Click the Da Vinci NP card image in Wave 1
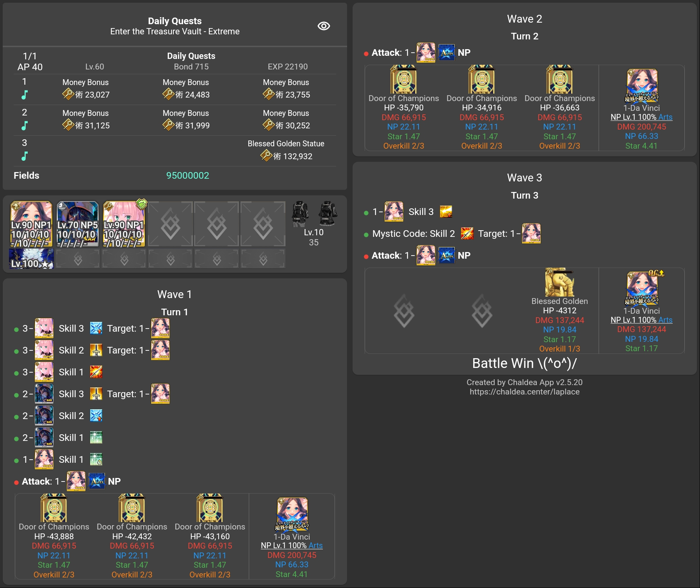 coord(292,515)
